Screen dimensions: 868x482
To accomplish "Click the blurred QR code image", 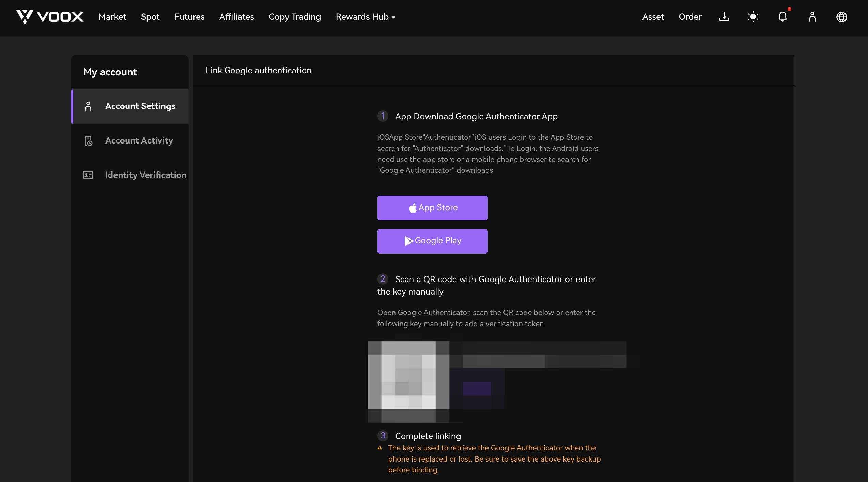I will (408, 381).
